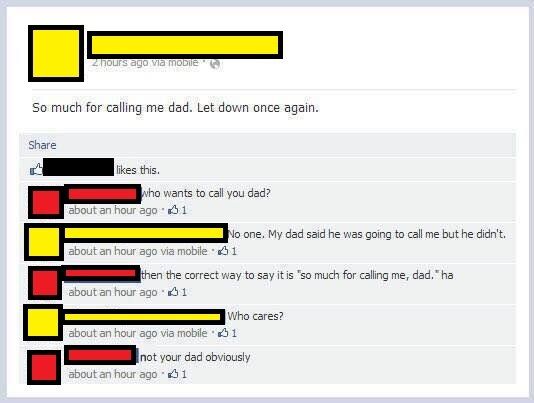Viewport: 534px width, 403px height.
Task: Open red avatar on 'who wants to call you dad?' comment
Action: click(x=46, y=202)
